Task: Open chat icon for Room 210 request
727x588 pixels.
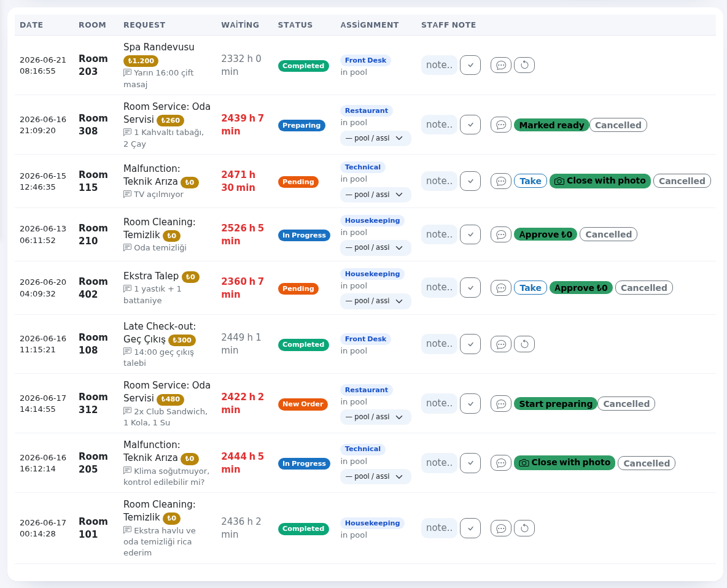Action: (501, 234)
